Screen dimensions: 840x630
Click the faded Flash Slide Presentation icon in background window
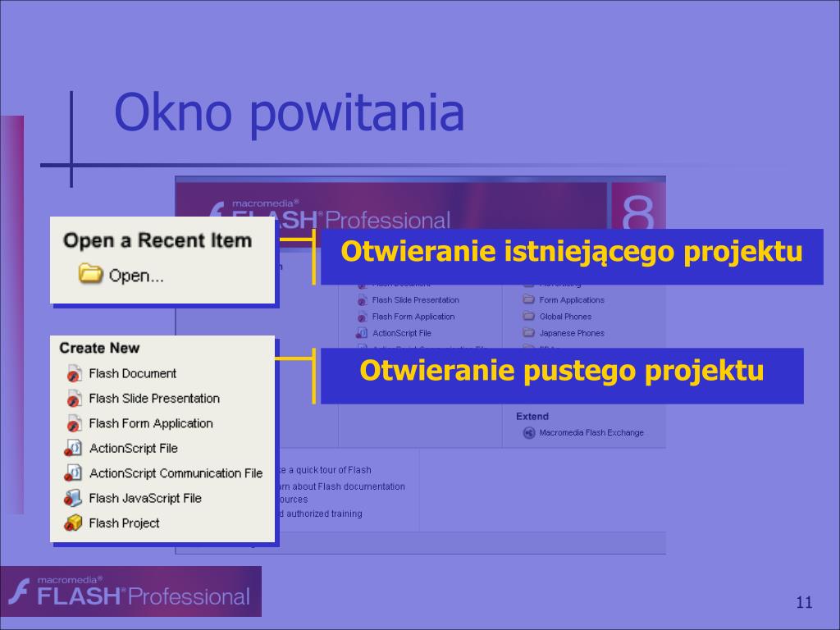click(x=362, y=300)
